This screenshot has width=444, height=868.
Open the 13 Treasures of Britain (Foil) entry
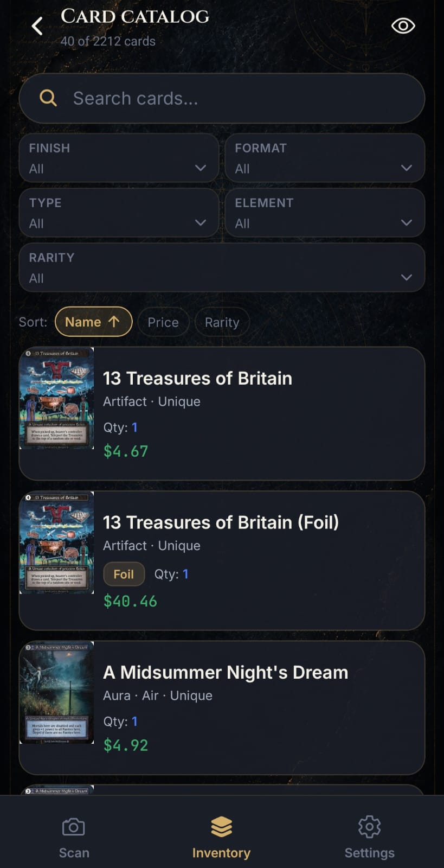222,560
